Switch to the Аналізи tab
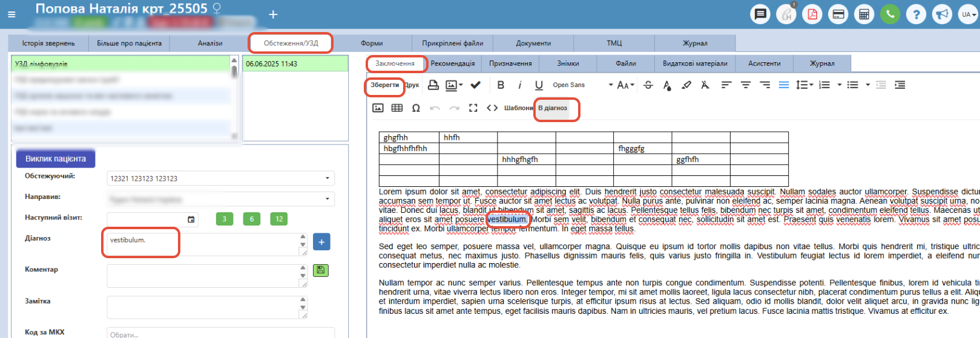The image size is (980, 338). pos(210,43)
